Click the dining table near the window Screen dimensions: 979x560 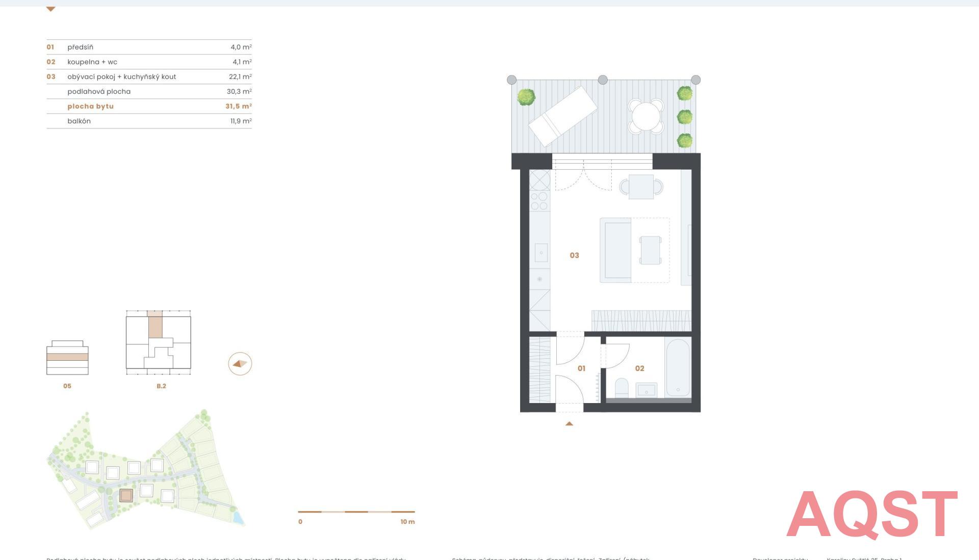click(641, 187)
